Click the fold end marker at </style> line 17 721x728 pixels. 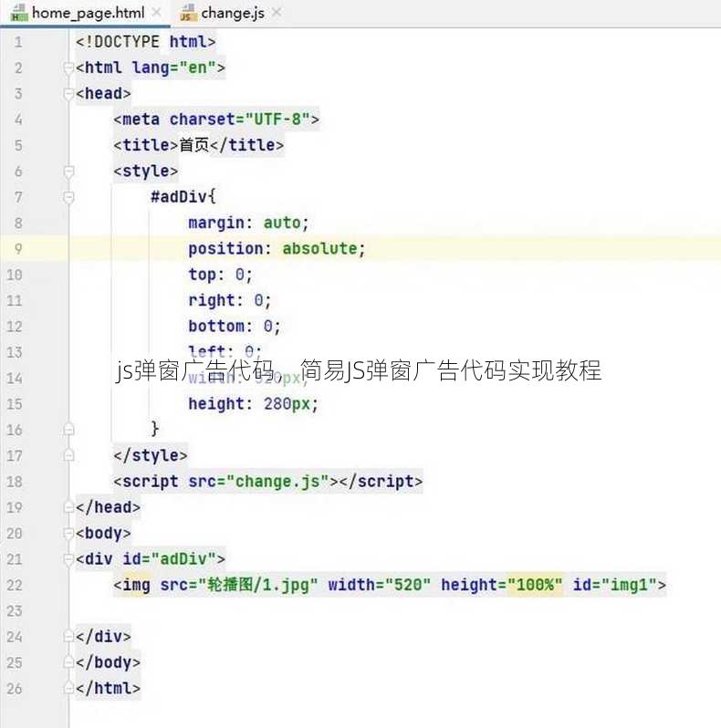[x=68, y=455]
